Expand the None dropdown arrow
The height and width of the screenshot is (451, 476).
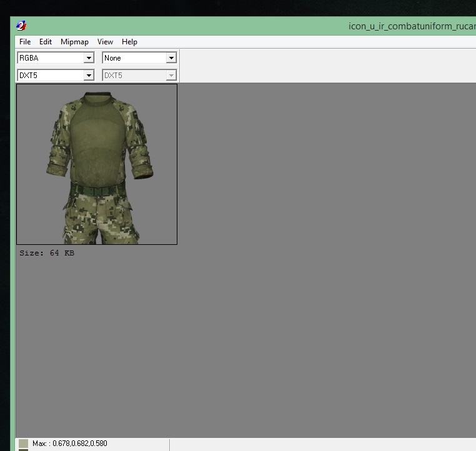(x=171, y=58)
